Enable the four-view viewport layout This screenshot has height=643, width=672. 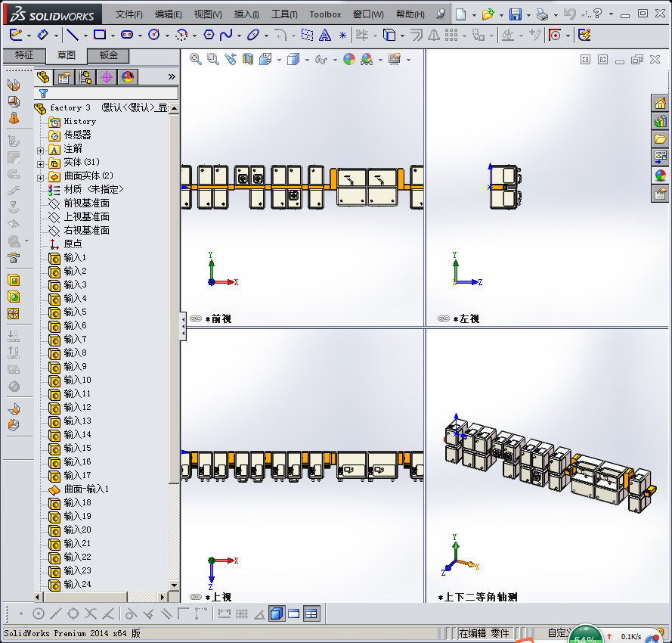[x=311, y=613]
